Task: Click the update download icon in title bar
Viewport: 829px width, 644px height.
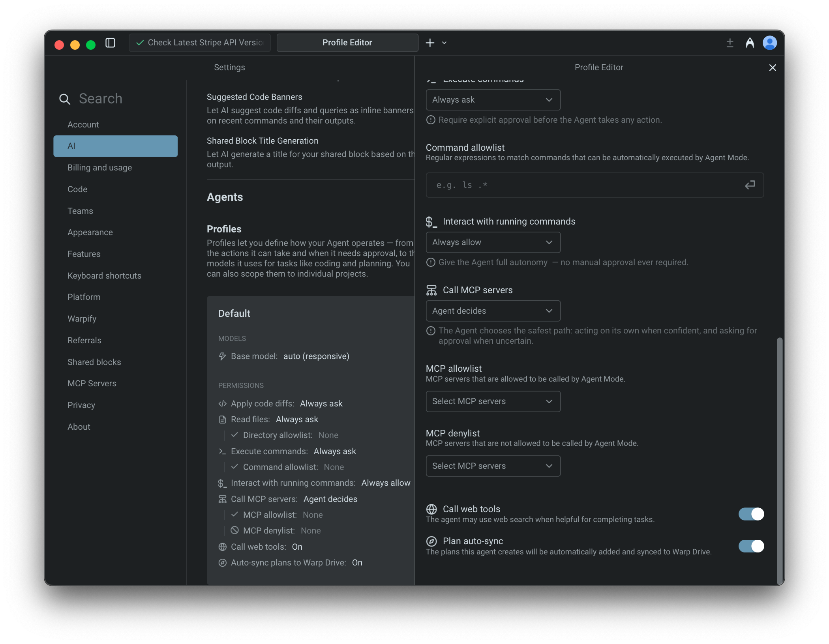Action: point(730,43)
